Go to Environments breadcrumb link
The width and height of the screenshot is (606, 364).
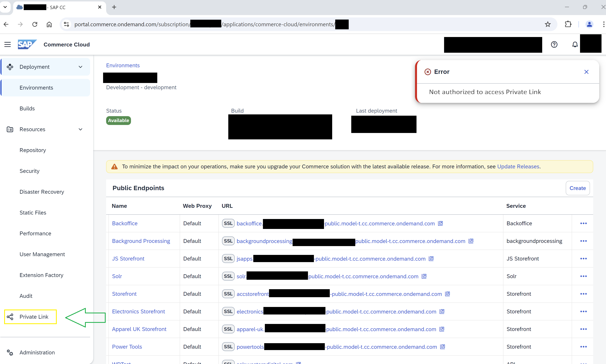point(123,66)
